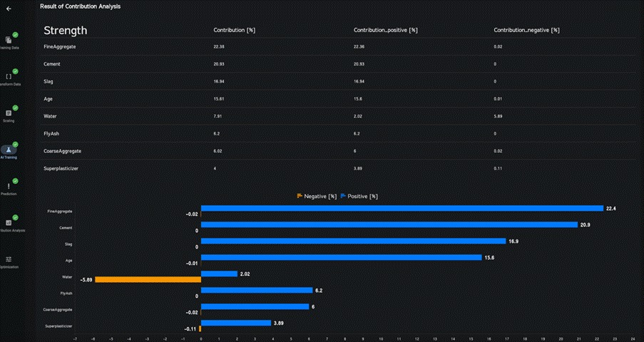This screenshot has height=342, width=644.
Task: Open the Prediction step
Action: (9, 187)
